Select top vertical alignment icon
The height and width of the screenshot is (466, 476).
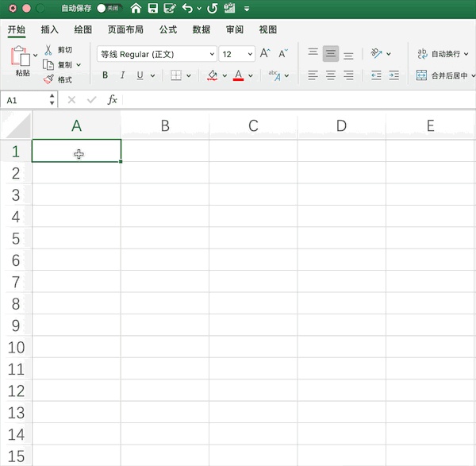click(313, 52)
